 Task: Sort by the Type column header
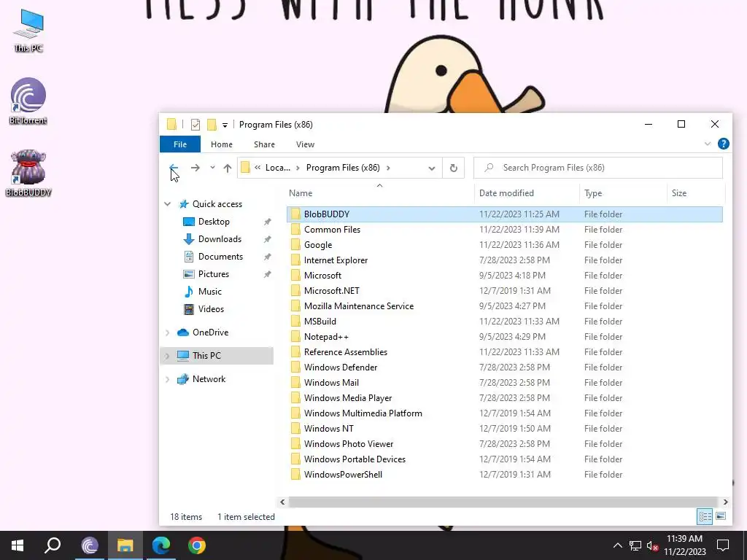click(623, 192)
